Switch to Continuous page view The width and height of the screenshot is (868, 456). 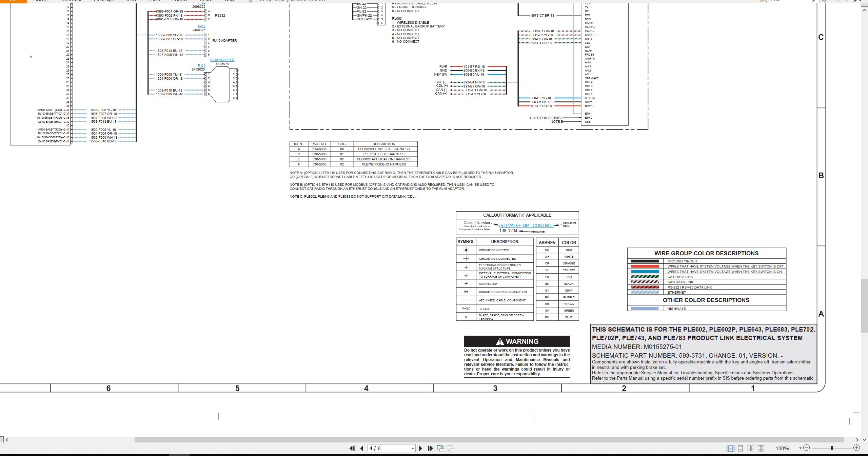tap(741, 448)
